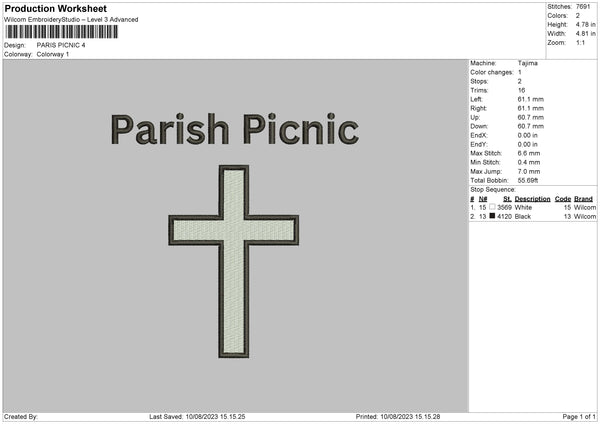The width and height of the screenshot is (600, 424).
Task: Click the Stitches count 7691
Action: (x=583, y=7)
